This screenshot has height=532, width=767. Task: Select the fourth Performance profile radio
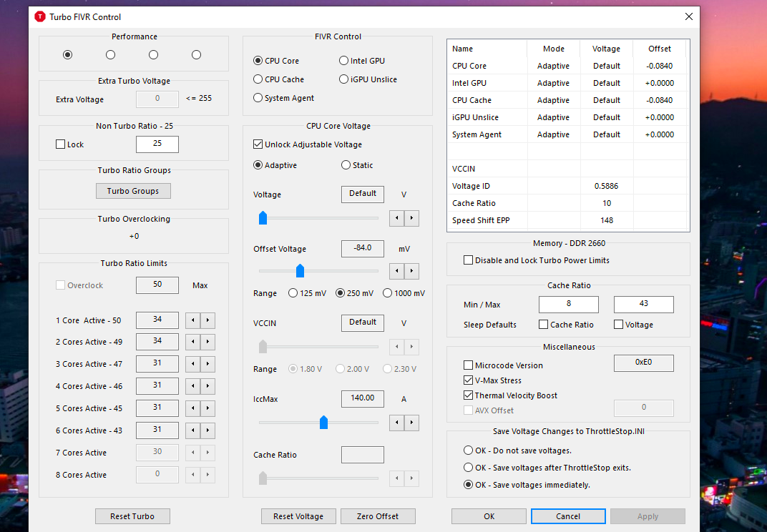click(196, 55)
